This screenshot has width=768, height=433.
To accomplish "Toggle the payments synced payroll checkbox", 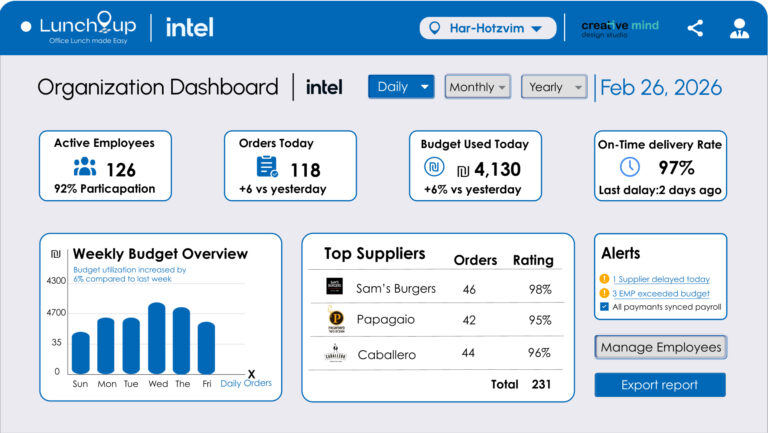I will pos(604,307).
